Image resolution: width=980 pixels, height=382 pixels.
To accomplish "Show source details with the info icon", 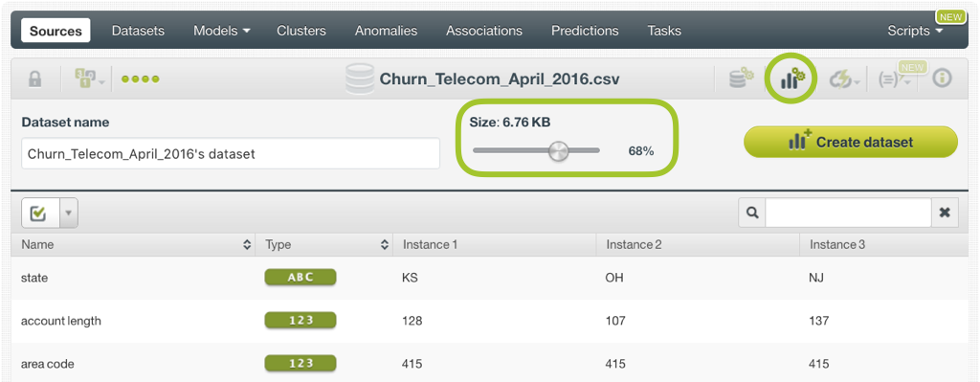I will (x=942, y=79).
